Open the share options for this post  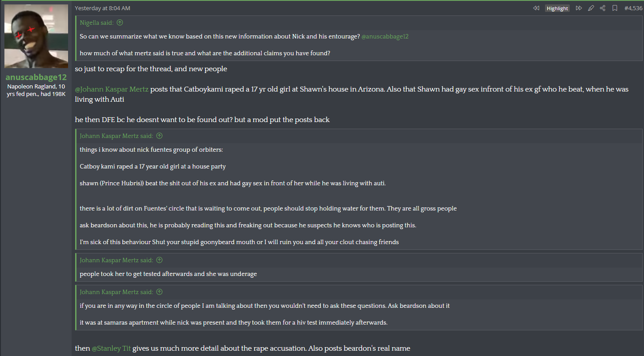[x=602, y=8]
